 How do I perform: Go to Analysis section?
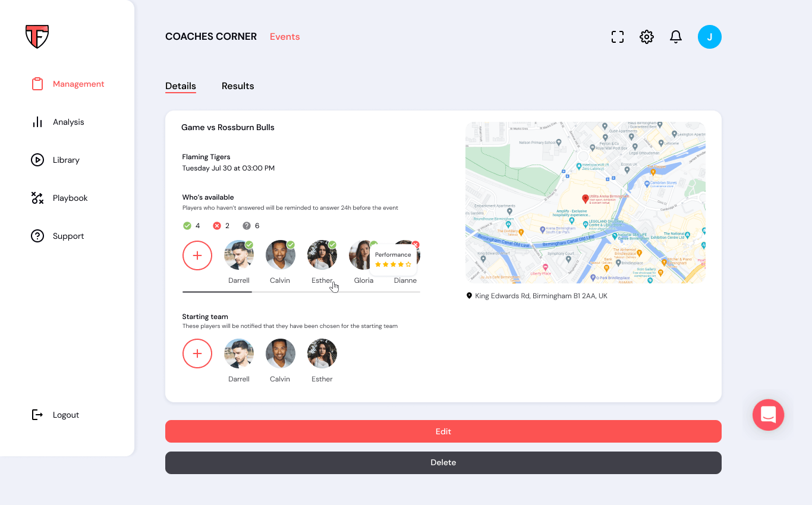tap(68, 122)
